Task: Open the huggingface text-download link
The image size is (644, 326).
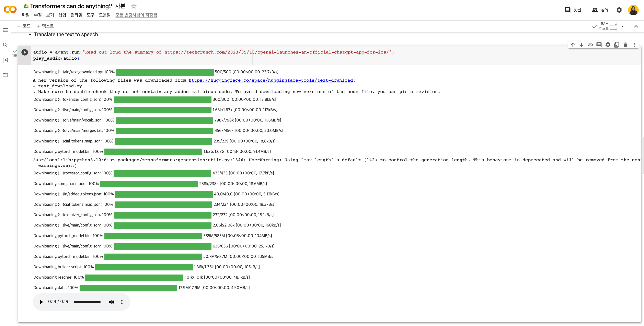Action: tap(271, 80)
